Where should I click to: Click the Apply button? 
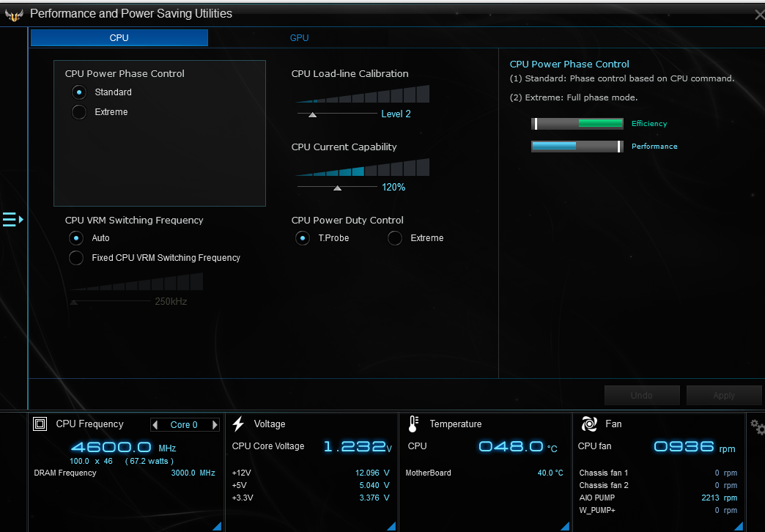[724, 396]
